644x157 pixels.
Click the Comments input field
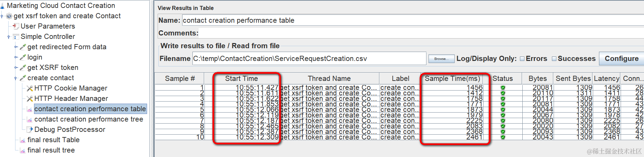[421, 33]
